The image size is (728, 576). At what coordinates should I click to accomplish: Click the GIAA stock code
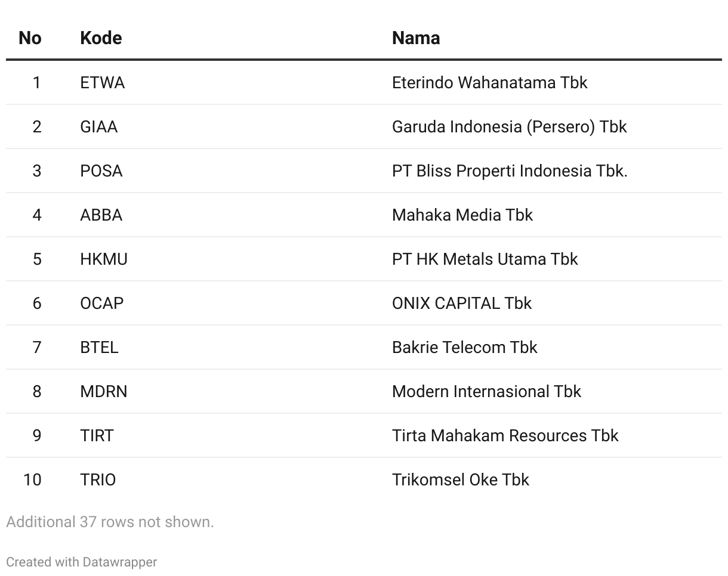(x=99, y=126)
